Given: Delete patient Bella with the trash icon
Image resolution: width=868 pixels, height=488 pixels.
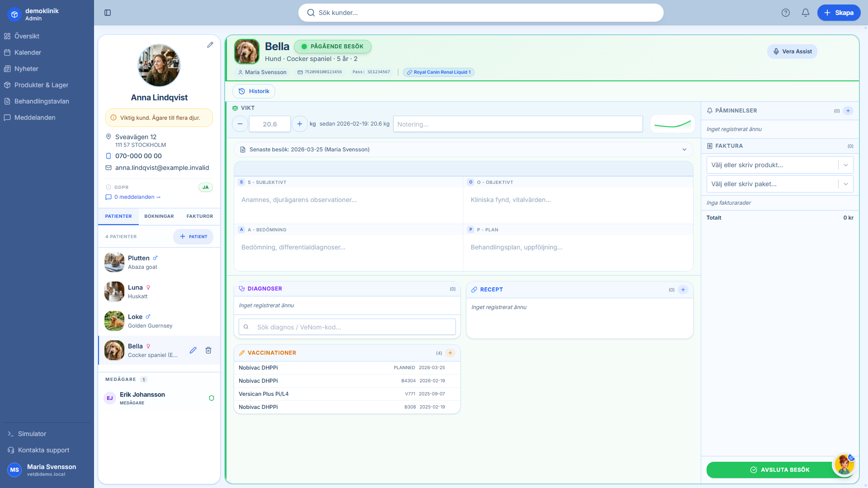Looking at the screenshot, I should pyautogui.click(x=208, y=350).
